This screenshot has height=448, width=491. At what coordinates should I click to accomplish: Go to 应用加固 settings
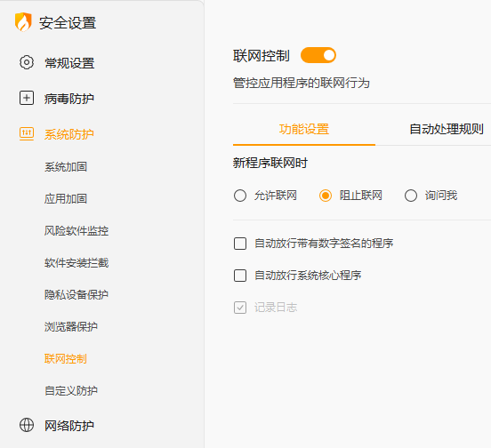(x=66, y=198)
